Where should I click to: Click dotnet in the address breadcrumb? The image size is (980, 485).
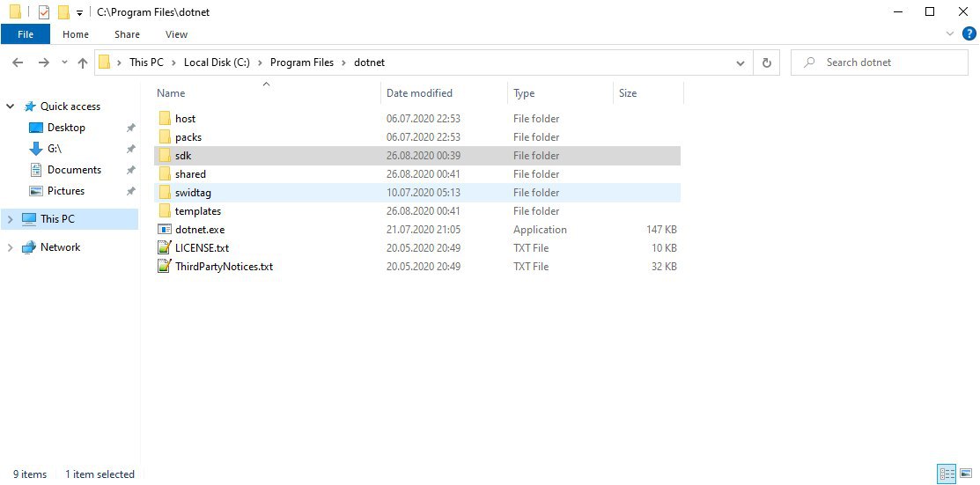pyautogui.click(x=370, y=62)
